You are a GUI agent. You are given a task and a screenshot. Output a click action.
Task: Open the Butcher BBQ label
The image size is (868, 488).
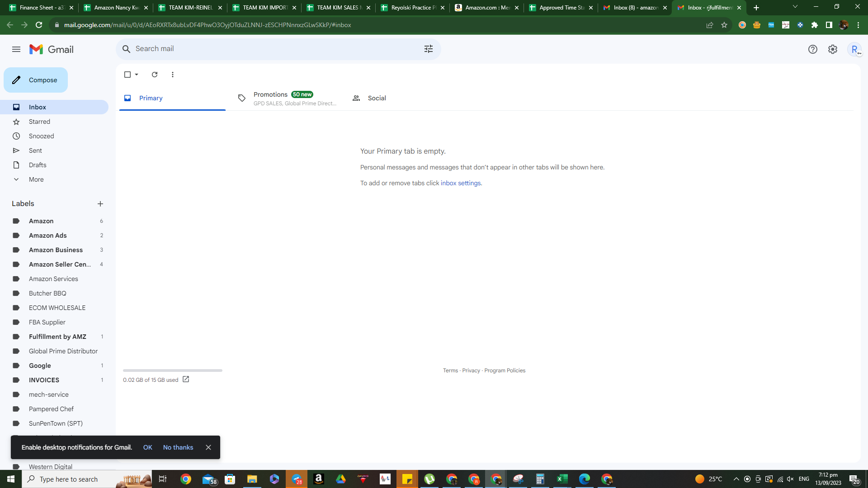point(54,293)
